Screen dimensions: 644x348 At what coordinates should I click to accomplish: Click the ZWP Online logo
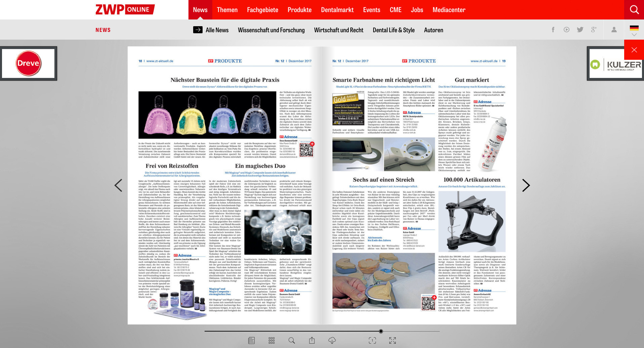click(x=125, y=9)
